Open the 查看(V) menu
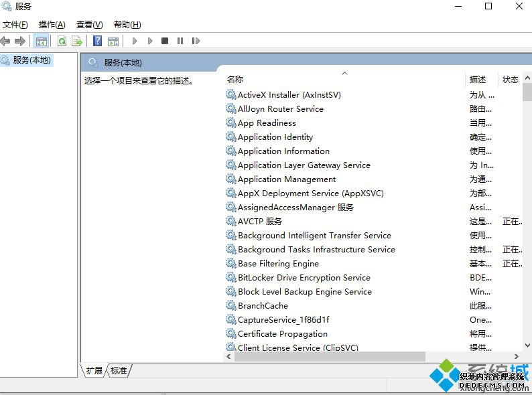Screen dimensions: 532x395 [x=89, y=24]
